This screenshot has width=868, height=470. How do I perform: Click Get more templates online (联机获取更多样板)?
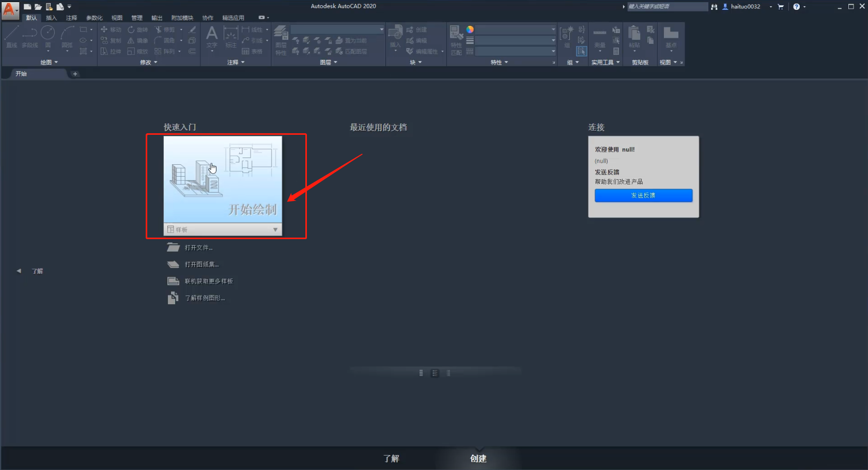[x=209, y=281]
